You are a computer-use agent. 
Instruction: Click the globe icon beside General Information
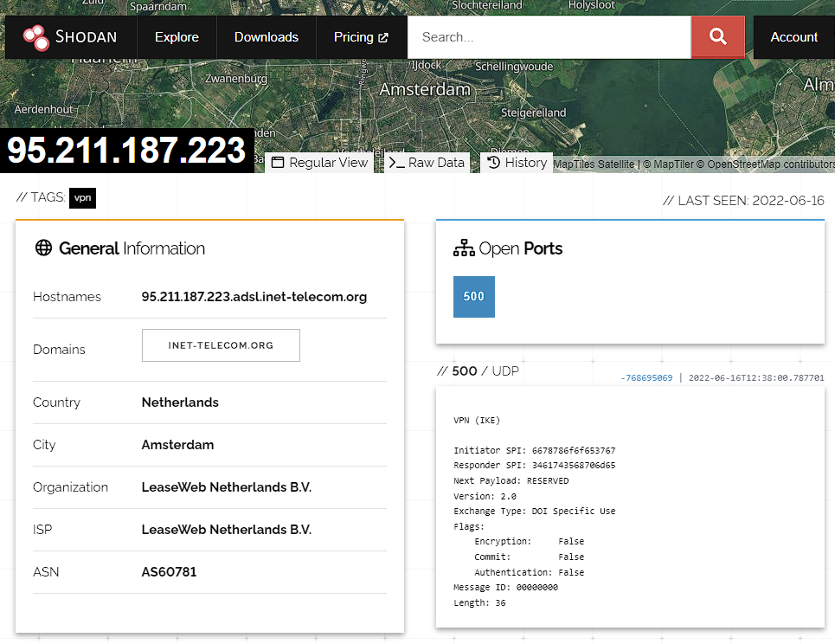[x=43, y=248]
